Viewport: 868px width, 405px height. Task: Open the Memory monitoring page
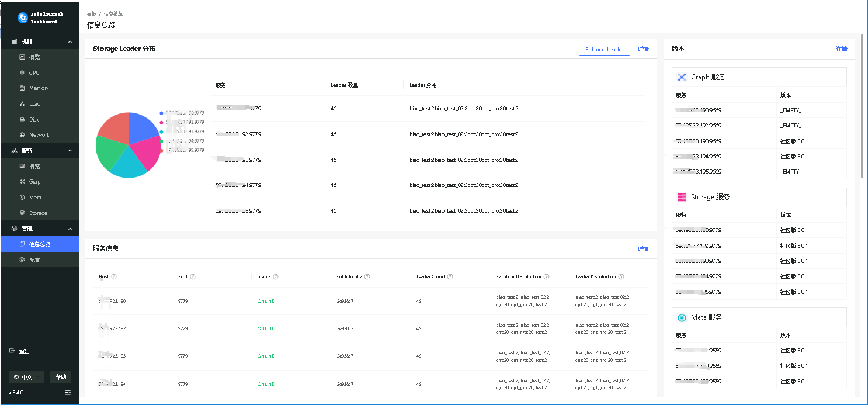pos(39,88)
